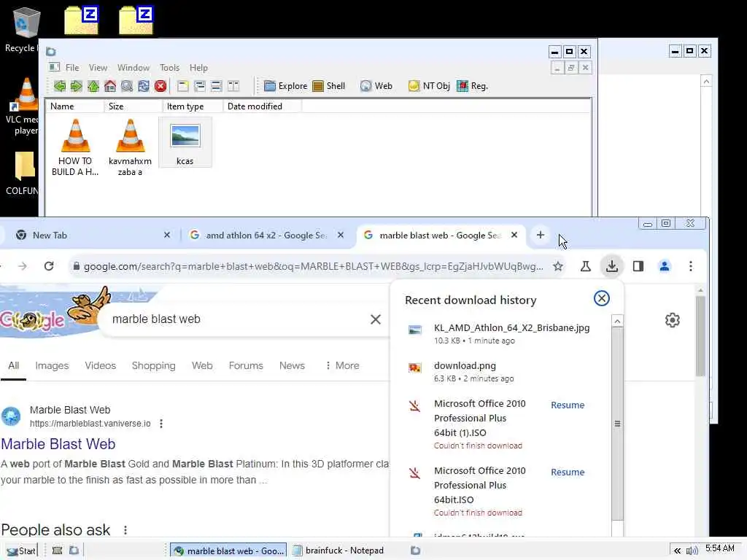Close the New Tab browser tab
Image resolution: width=747 pixels, height=560 pixels.
[x=167, y=236]
